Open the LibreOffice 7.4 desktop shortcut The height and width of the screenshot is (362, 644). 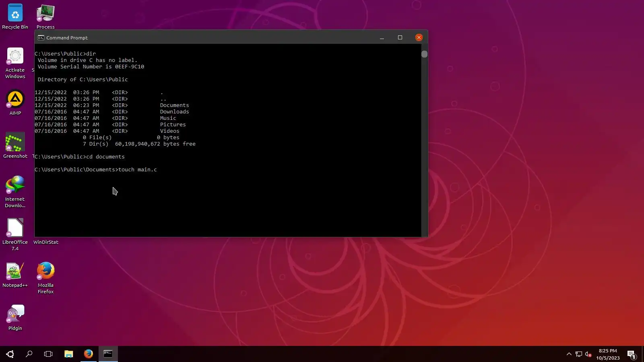(x=15, y=235)
